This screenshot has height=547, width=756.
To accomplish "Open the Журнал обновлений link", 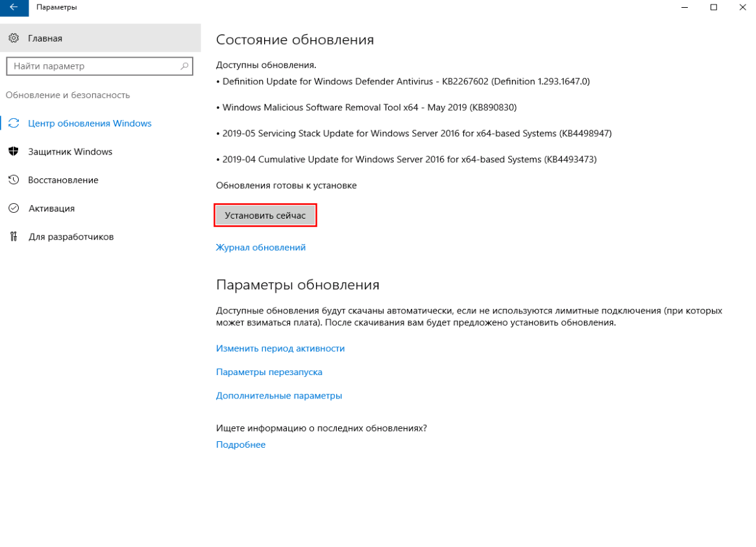I will click(x=260, y=247).
